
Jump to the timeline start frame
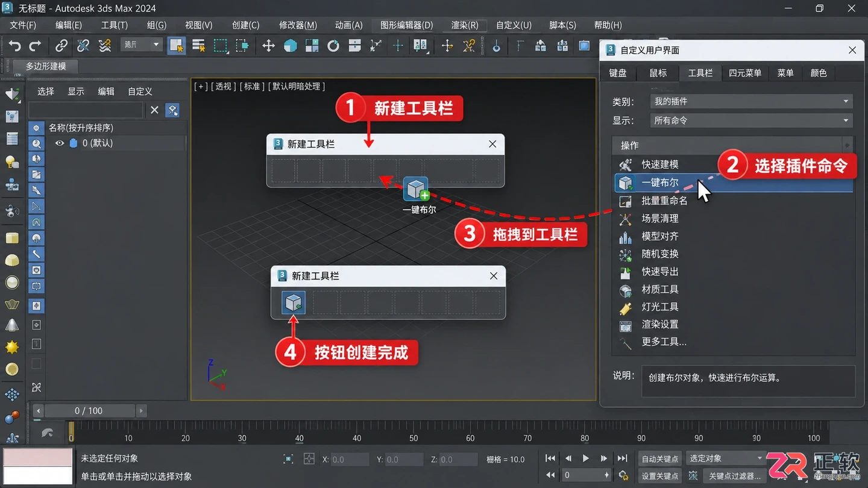(550, 459)
